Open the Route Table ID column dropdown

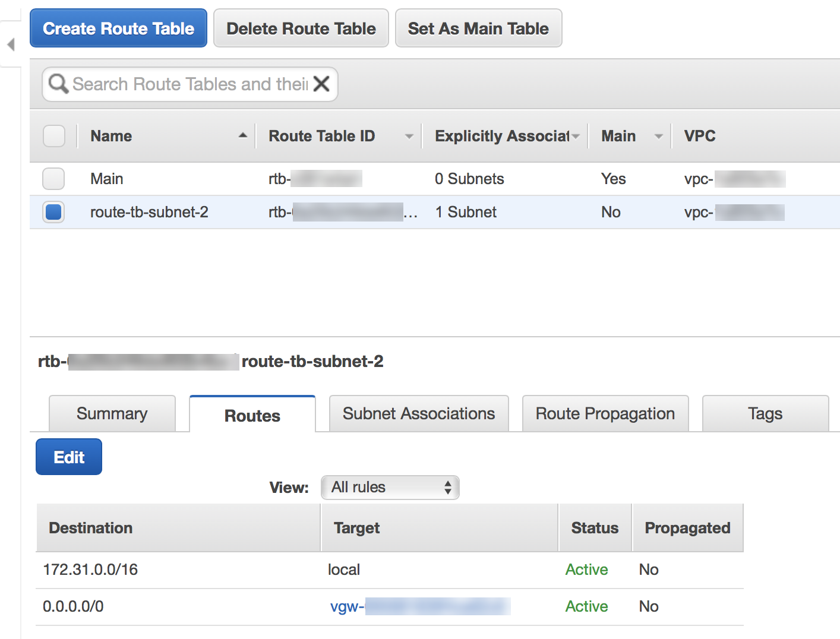409,136
